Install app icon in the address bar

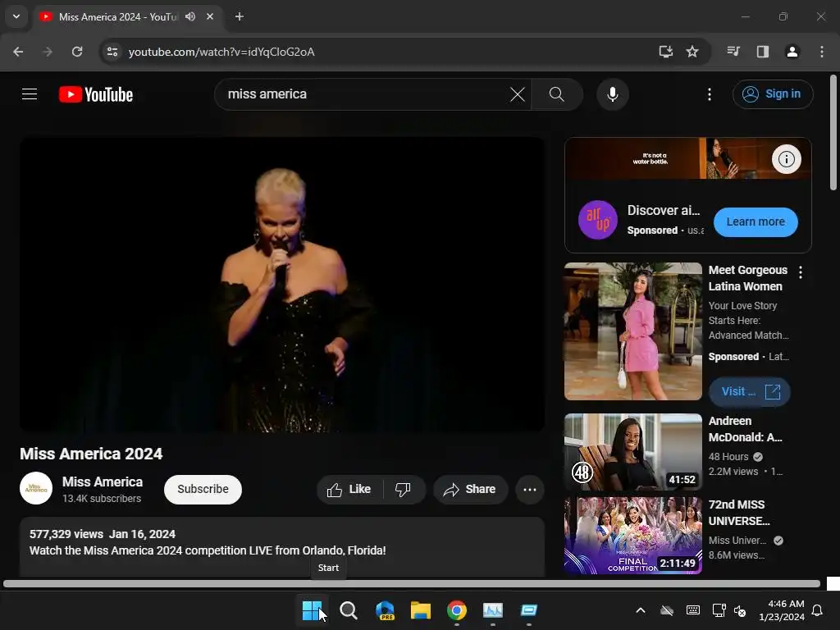[665, 52]
